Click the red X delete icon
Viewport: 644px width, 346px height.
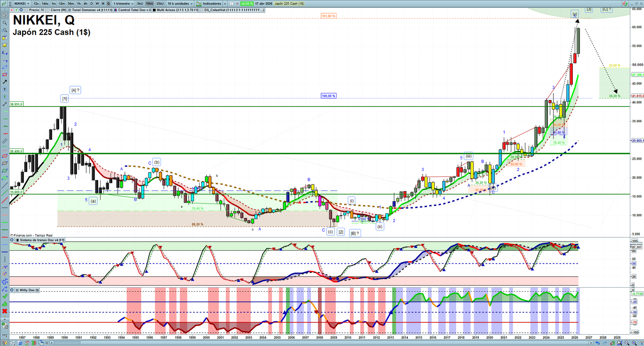(x=4, y=311)
